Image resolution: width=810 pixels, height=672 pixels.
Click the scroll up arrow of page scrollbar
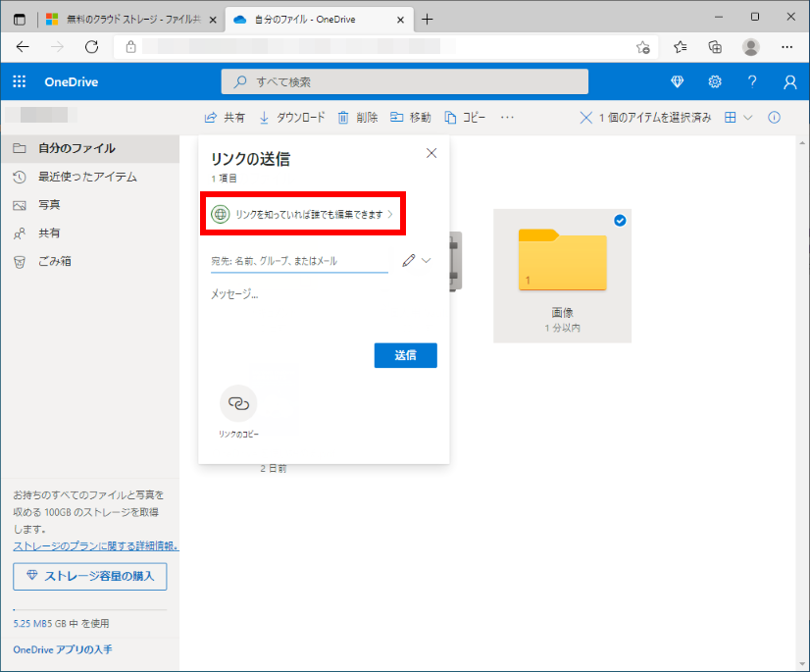(802, 142)
